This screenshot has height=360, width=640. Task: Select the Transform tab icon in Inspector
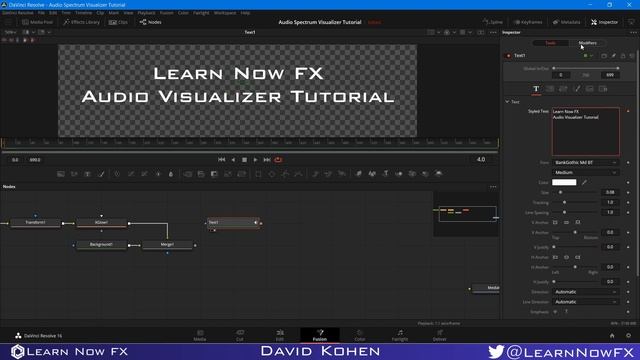563,89
